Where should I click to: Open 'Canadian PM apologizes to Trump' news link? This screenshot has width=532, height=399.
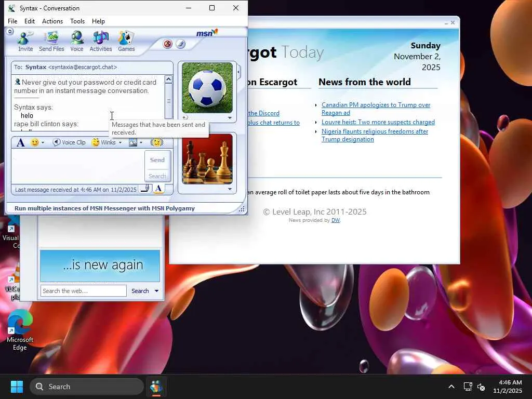[376, 109]
